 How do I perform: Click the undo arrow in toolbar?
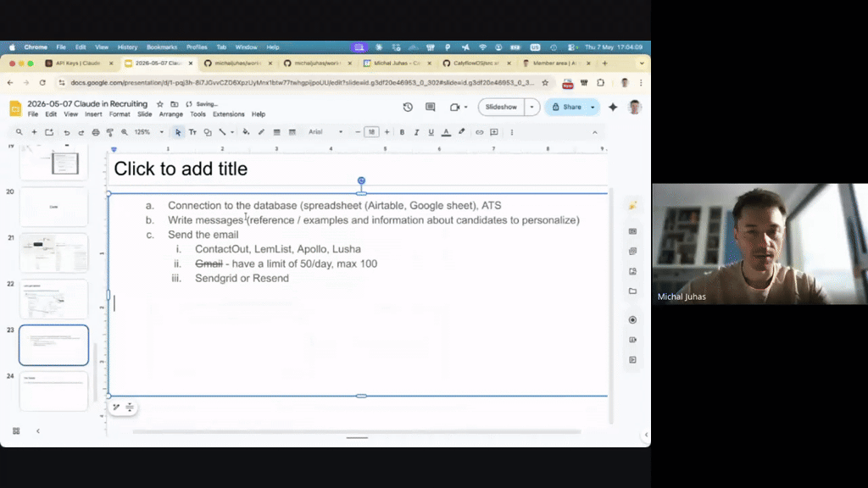(x=66, y=132)
